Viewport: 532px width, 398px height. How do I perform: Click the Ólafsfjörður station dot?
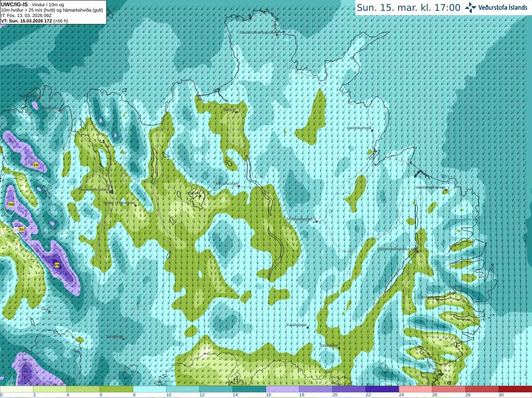click(x=60, y=111)
